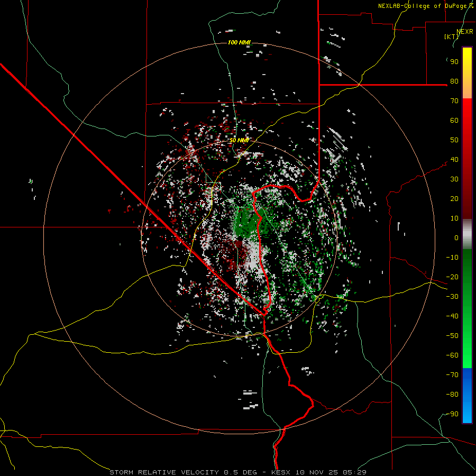Click the 20 value on velocity scale

click(x=454, y=199)
